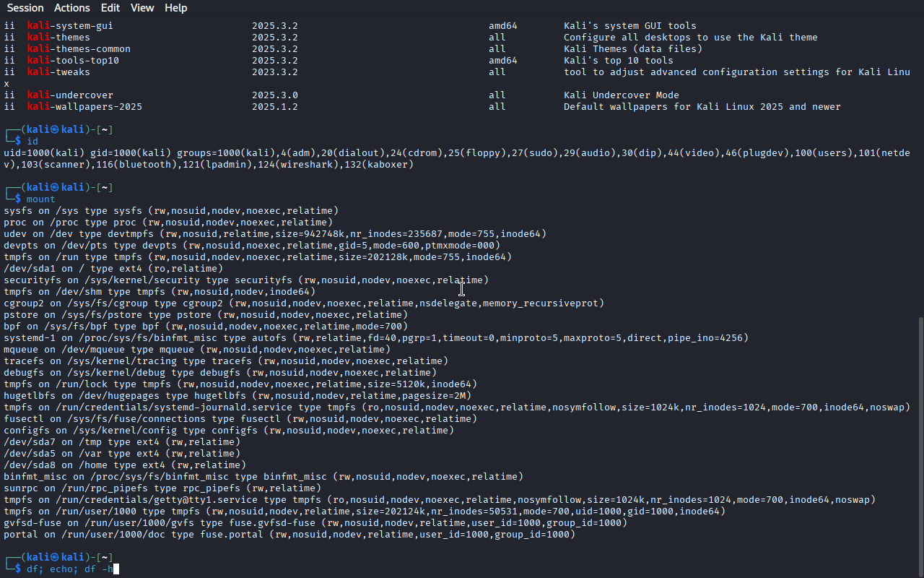Click the 'udev on /dev' mount line
The height and width of the screenshot is (578, 924).
(275, 234)
